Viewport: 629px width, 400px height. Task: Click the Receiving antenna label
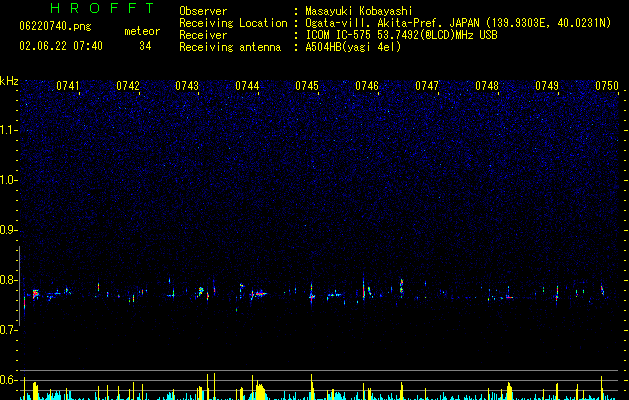pyautogui.click(x=230, y=47)
